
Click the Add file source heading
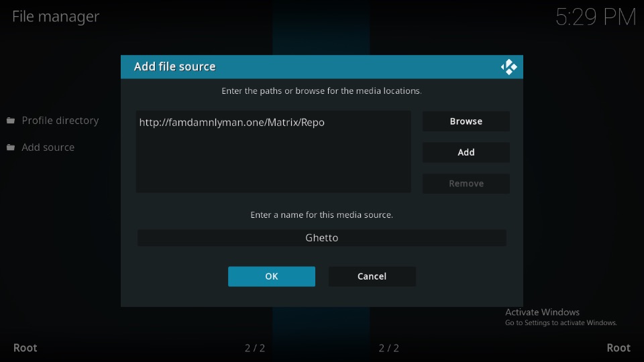174,66
